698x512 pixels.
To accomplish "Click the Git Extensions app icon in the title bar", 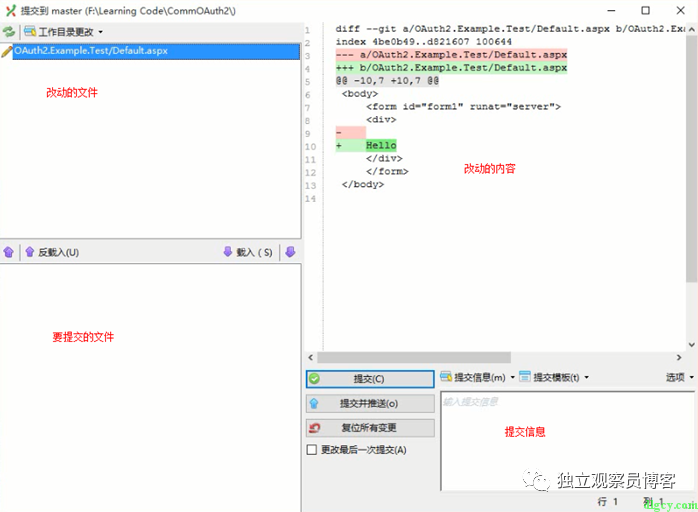I will tap(11, 11).
